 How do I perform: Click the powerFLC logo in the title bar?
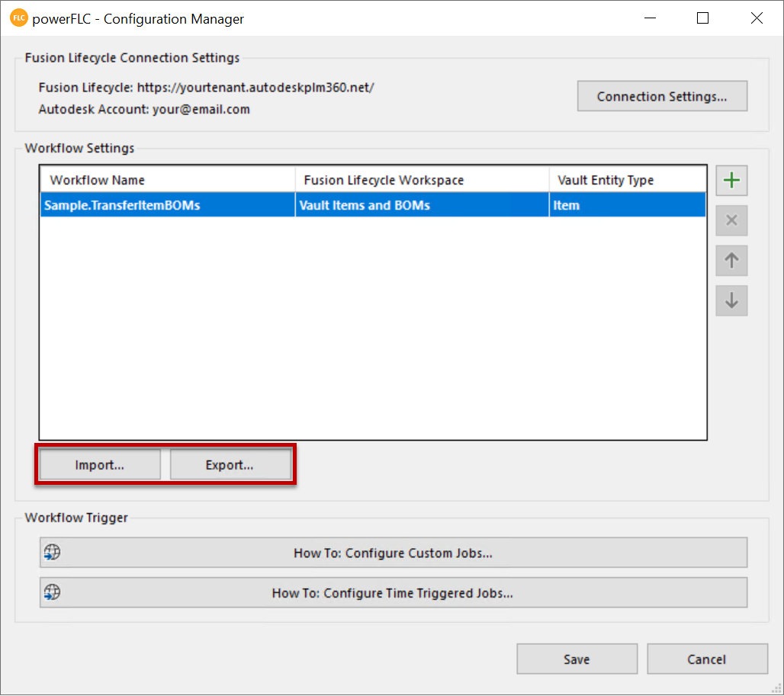[18, 18]
